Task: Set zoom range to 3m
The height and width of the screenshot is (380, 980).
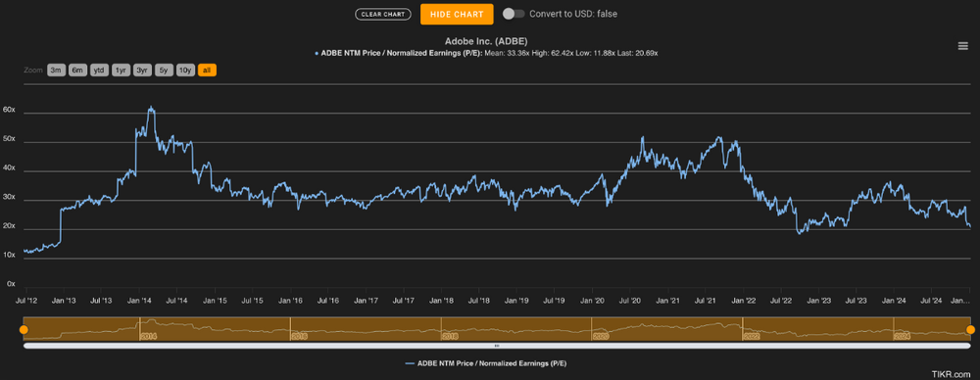Action: (x=56, y=70)
